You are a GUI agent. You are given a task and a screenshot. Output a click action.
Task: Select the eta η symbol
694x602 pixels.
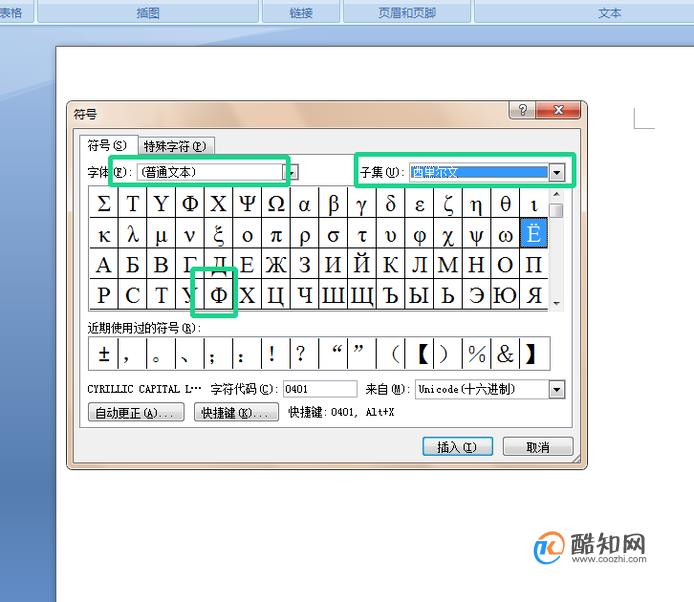pos(476,203)
